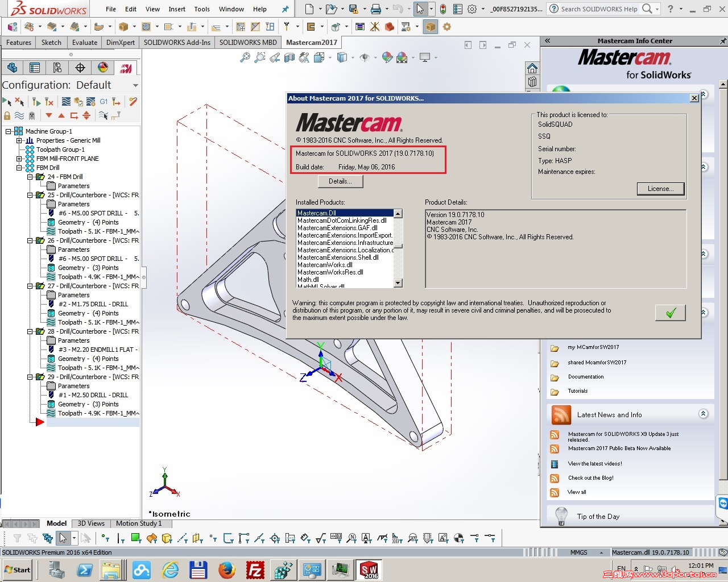Zoom to Fit in the viewport

[245, 57]
